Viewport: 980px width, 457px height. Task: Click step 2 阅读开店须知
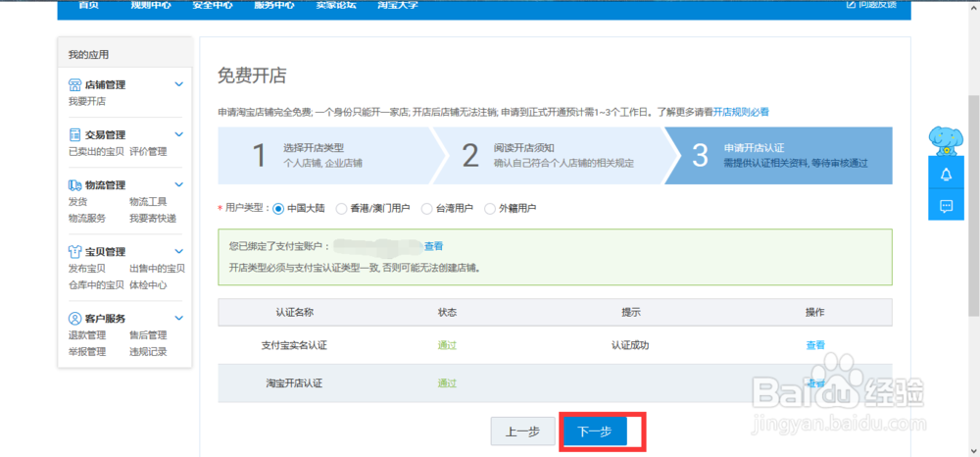548,156
